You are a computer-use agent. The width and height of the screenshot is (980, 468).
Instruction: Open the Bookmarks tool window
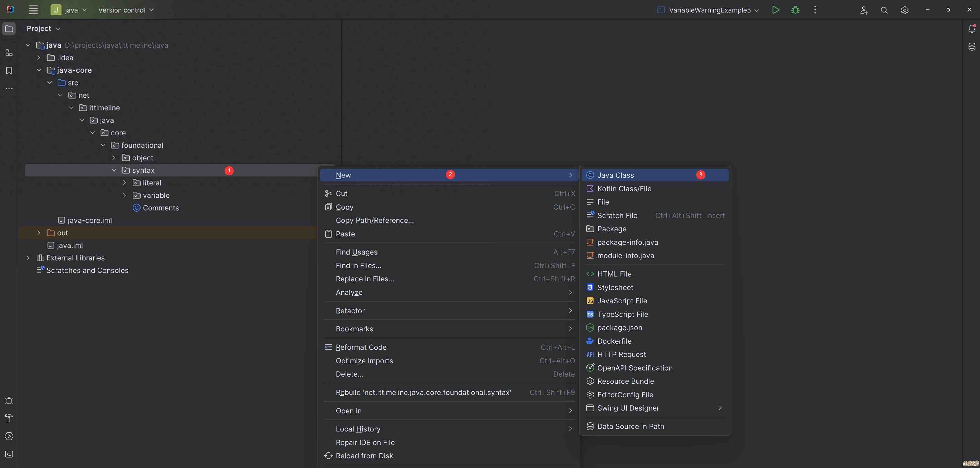9,71
